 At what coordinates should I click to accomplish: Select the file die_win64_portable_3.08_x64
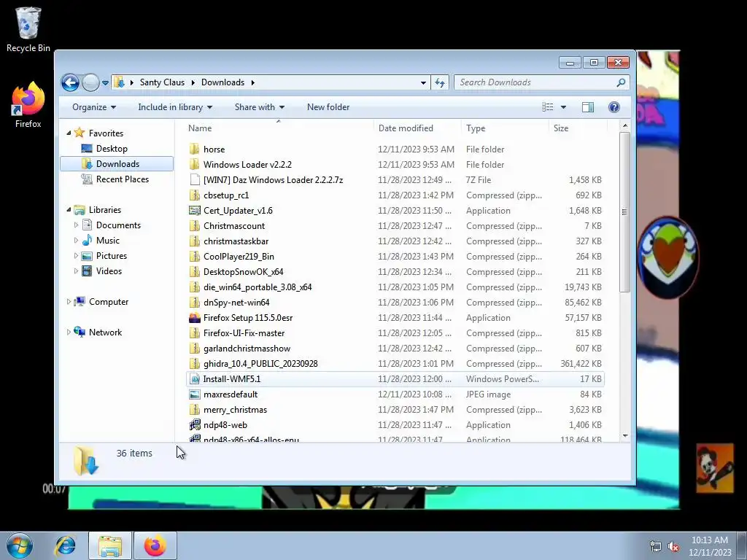(x=258, y=287)
